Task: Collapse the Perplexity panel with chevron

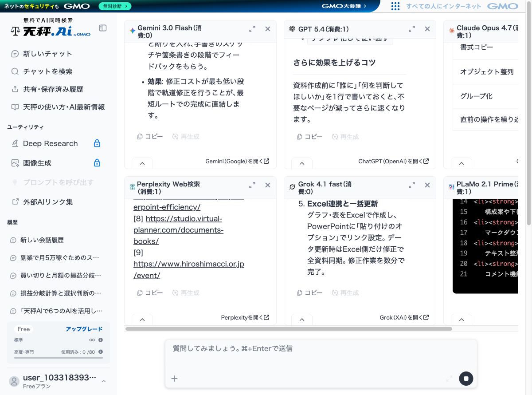Action: tap(142, 320)
